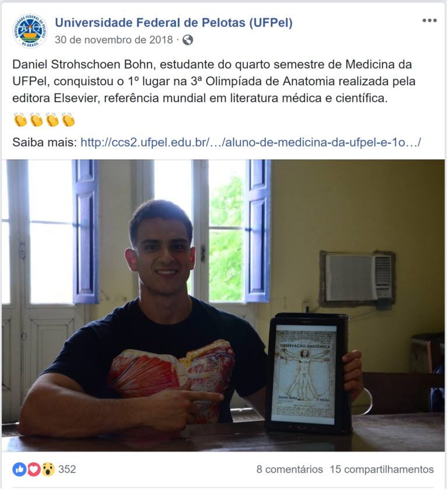Click the "Saiba mais:" label

45,142
